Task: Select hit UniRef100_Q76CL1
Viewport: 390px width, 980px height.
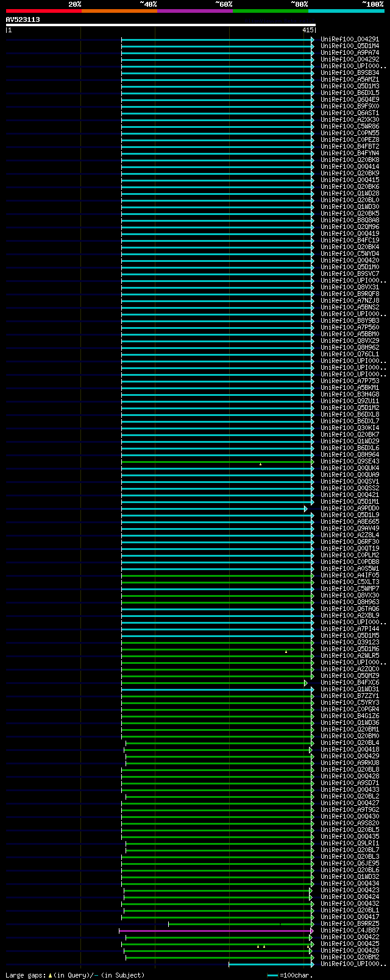Action: (350, 354)
